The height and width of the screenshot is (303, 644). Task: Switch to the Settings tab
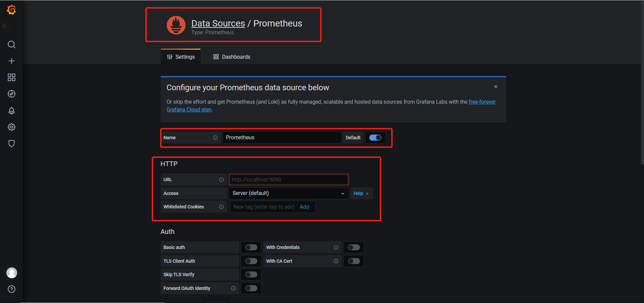(181, 57)
